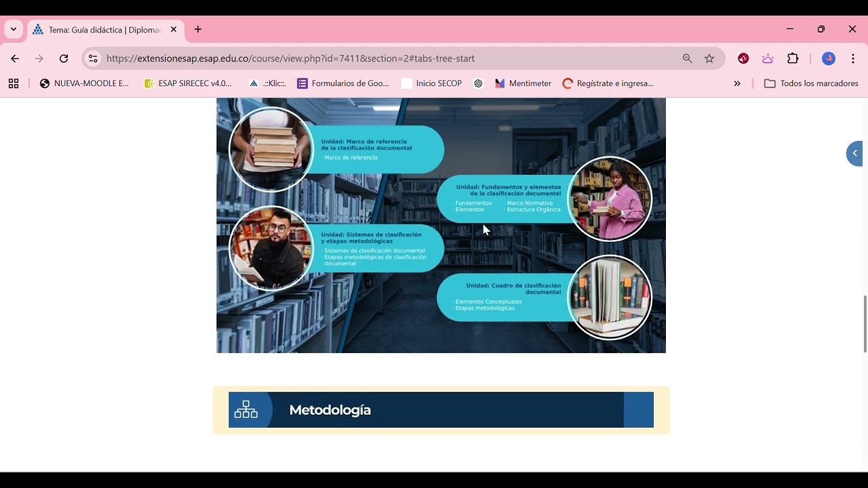Click 'Sistemas de clasificación documental' bullet
This screenshot has height=488, width=868.
point(374,251)
